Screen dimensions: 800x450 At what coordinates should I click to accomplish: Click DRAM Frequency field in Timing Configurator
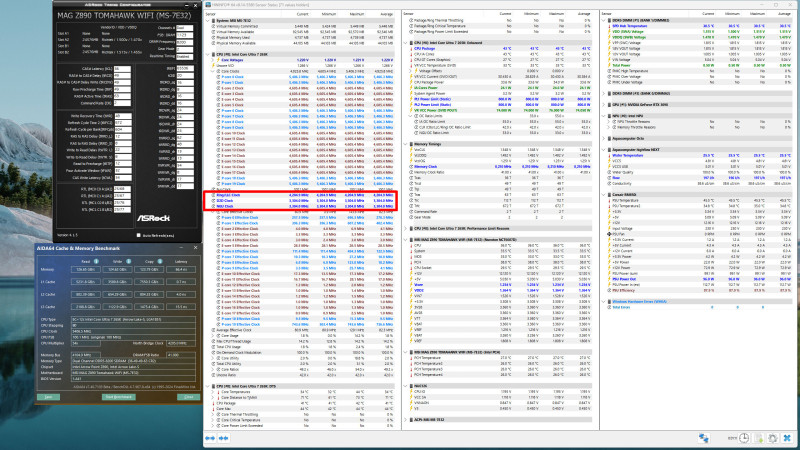point(185,42)
